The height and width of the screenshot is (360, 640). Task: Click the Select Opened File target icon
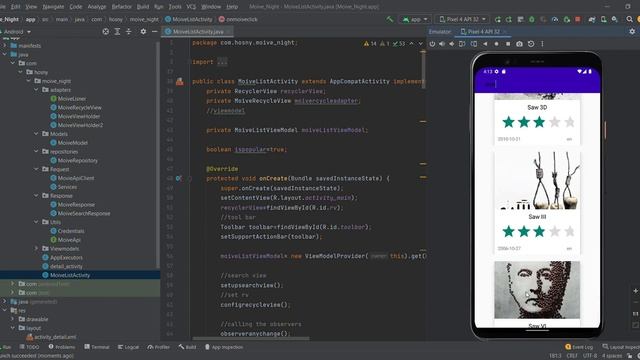pos(106,31)
